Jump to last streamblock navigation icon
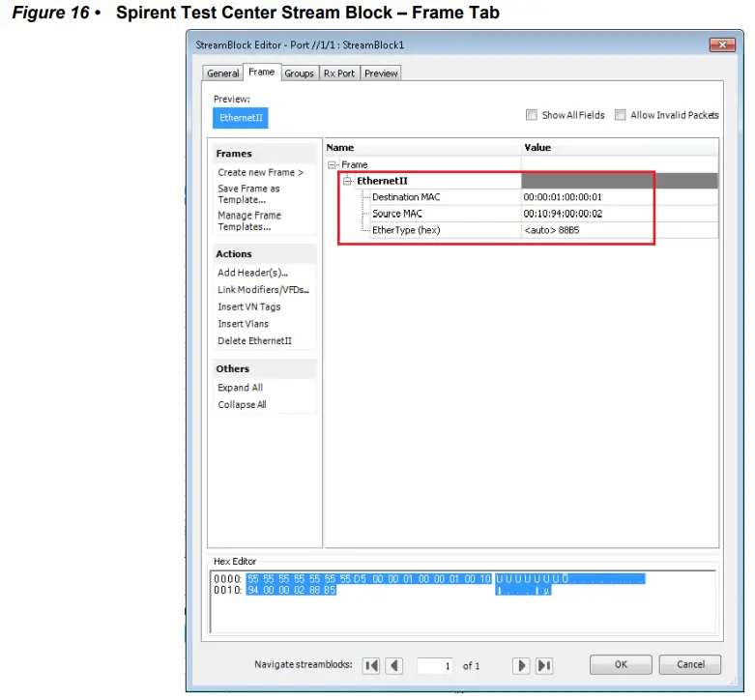Image resolution: width=755 pixels, height=700 pixels. (x=544, y=666)
